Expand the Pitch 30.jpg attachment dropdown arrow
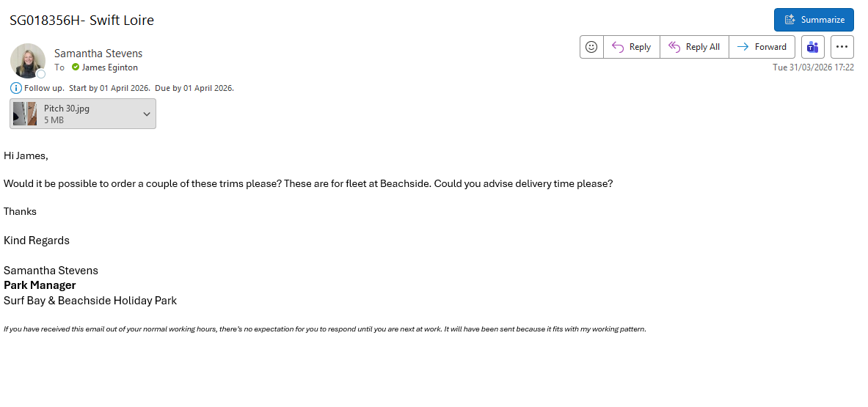Screen dimensions: 868x407 pos(147,114)
